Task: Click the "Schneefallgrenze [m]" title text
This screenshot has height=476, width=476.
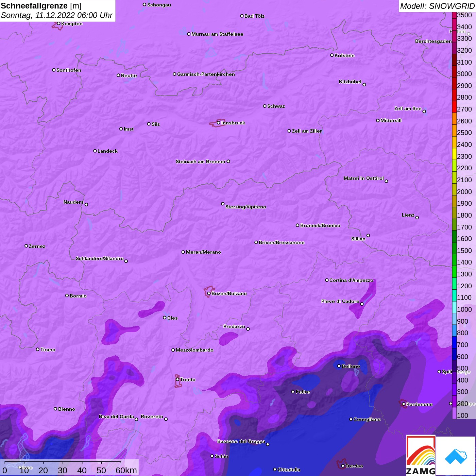Action: tap(41, 6)
